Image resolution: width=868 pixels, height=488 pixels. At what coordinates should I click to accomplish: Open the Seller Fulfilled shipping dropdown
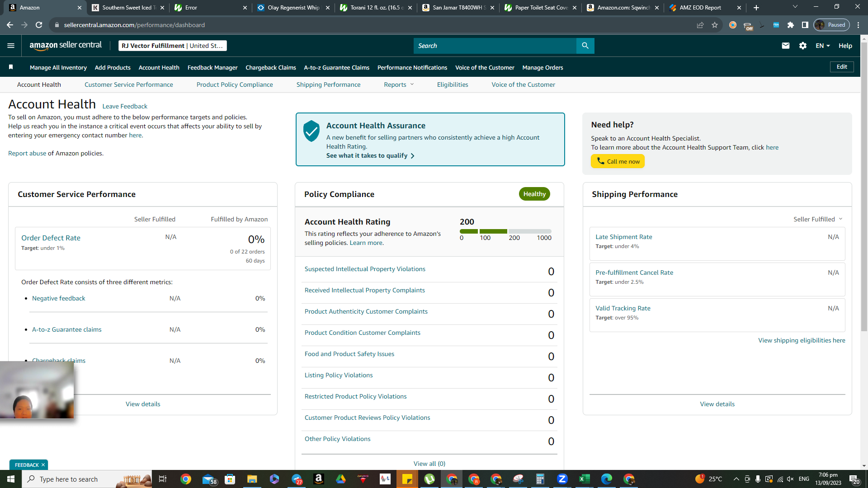pyautogui.click(x=818, y=219)
